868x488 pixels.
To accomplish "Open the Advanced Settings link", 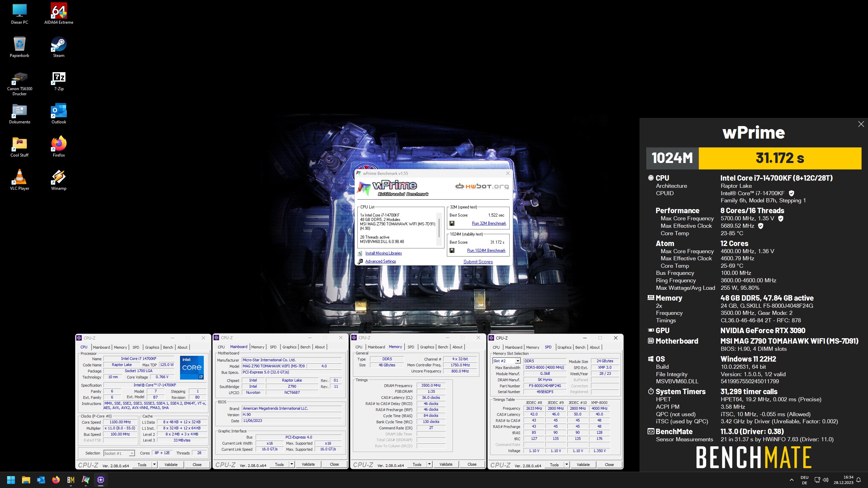I will pos(381,261).
